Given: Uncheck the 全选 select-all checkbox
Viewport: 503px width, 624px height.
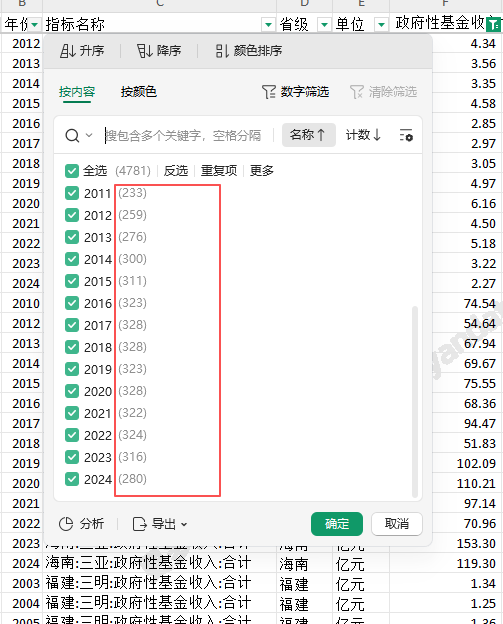Looking at the screenshot, I should click(x=72, y=171).
